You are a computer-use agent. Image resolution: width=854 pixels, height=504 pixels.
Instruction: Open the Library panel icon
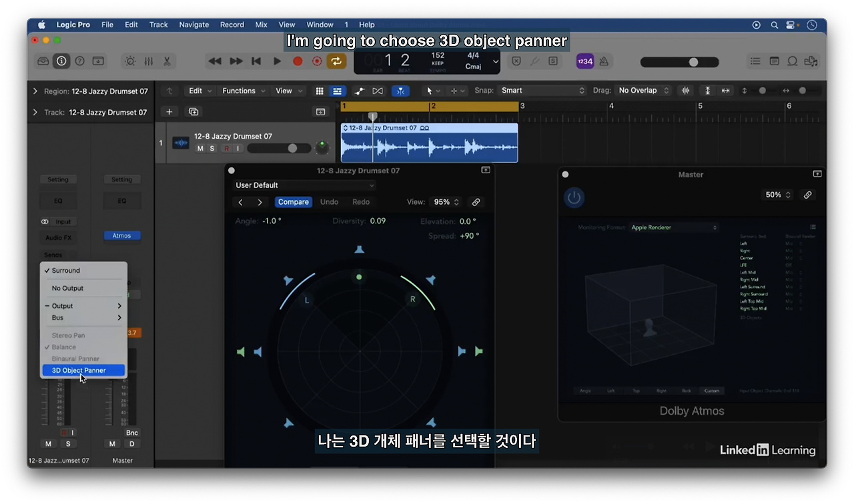coord(43,61)
